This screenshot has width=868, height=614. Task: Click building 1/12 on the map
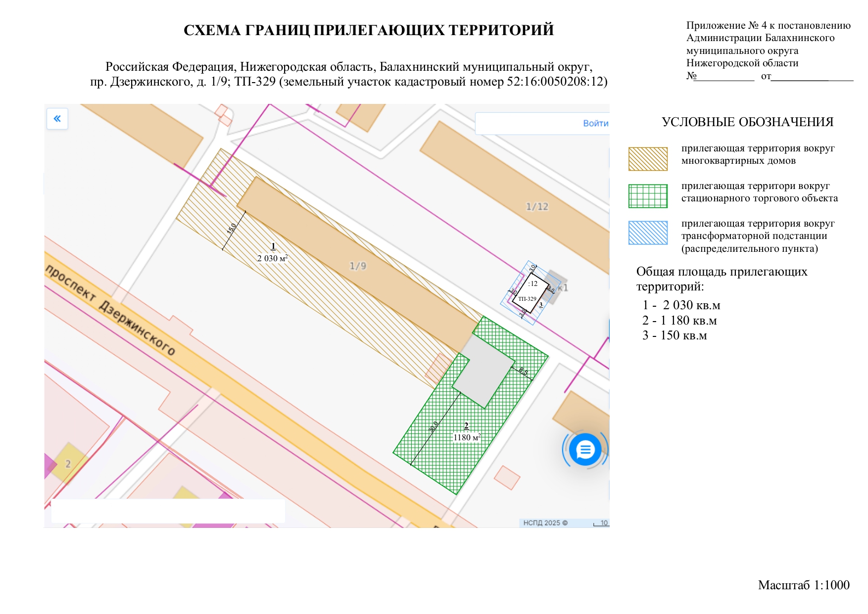tap(537, 207)
